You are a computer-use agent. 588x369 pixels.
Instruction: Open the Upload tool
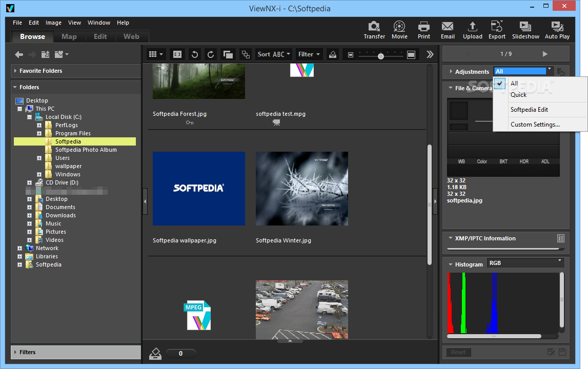coord(473,30)
